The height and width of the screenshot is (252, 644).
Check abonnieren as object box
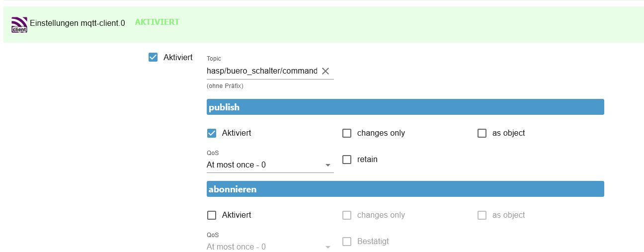point(482,215)
